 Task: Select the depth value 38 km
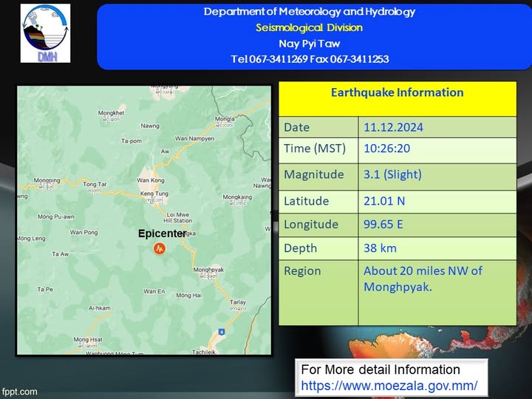[380, 248]
